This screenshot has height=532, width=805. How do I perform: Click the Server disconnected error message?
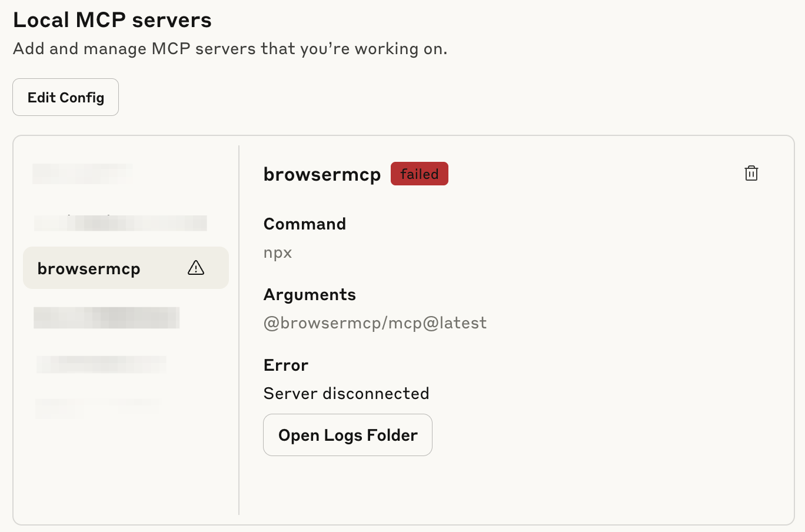click(347, 393)
